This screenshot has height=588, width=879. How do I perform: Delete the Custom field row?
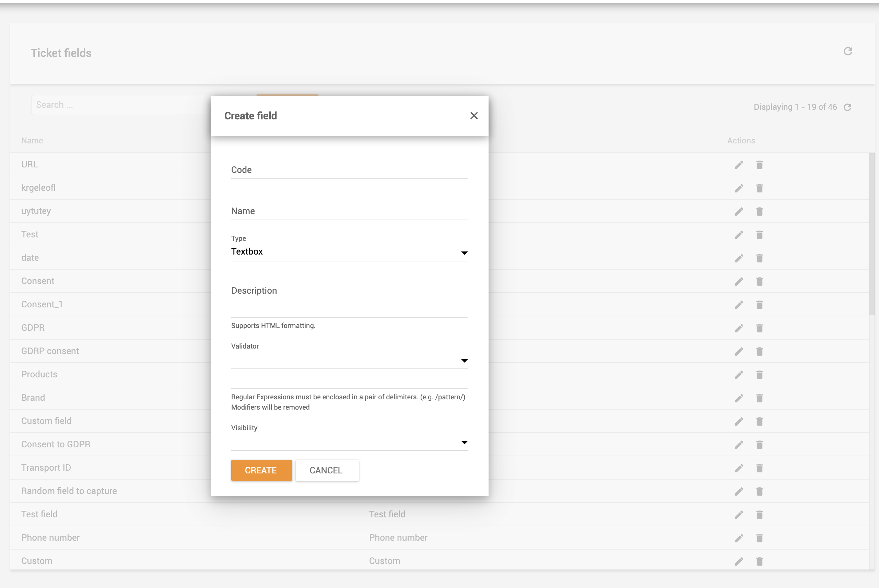(x=759, y=422)
